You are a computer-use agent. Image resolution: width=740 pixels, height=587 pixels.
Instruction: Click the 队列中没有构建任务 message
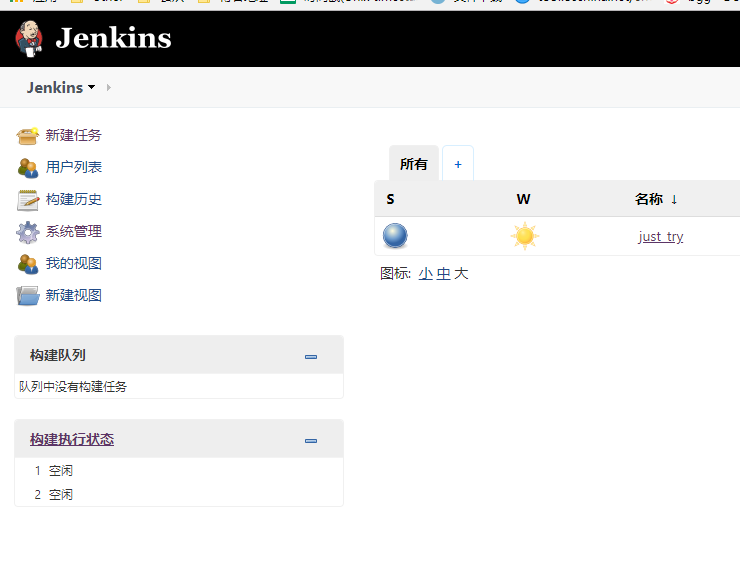click(73, 386)
